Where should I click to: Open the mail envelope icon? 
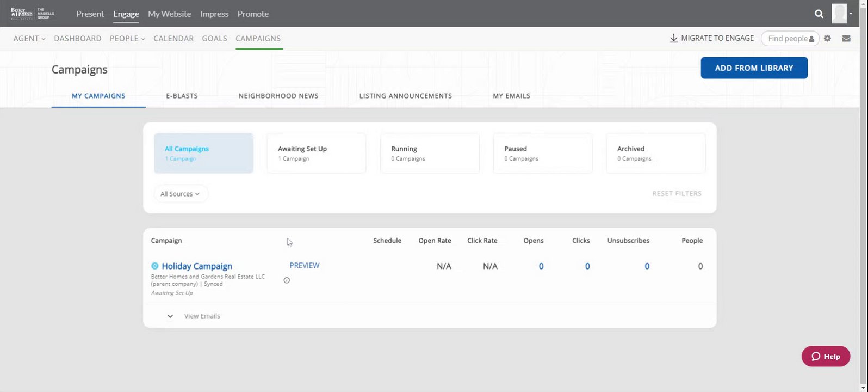(x=846, y=39)
